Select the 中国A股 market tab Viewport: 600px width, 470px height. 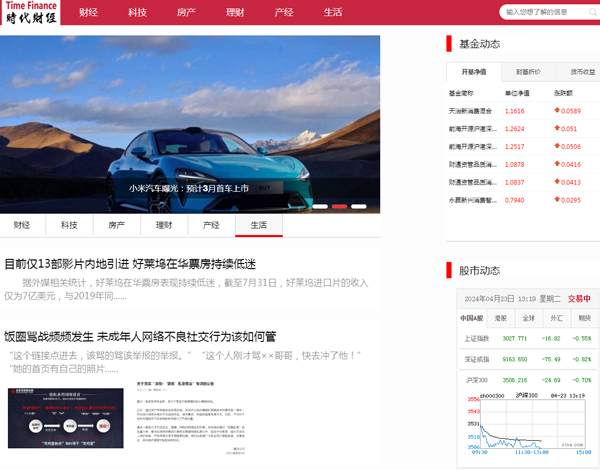472,318
